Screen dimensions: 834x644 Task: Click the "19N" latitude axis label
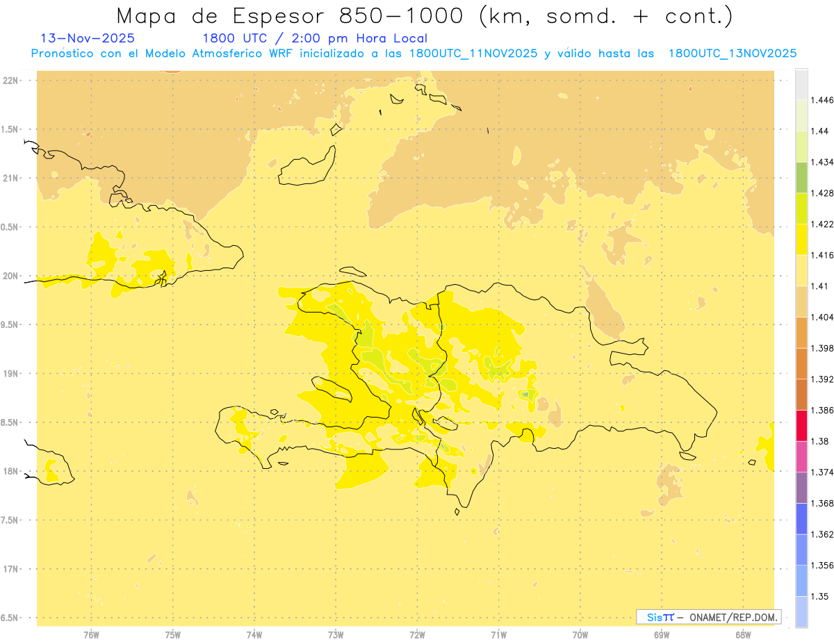[x=10, y=373]
